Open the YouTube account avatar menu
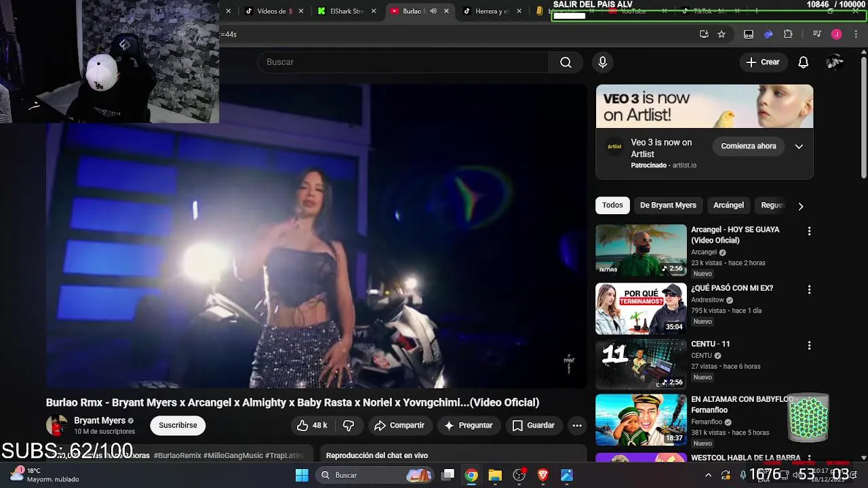This screenshot has height=488, width=868. [x=835, y=62]
